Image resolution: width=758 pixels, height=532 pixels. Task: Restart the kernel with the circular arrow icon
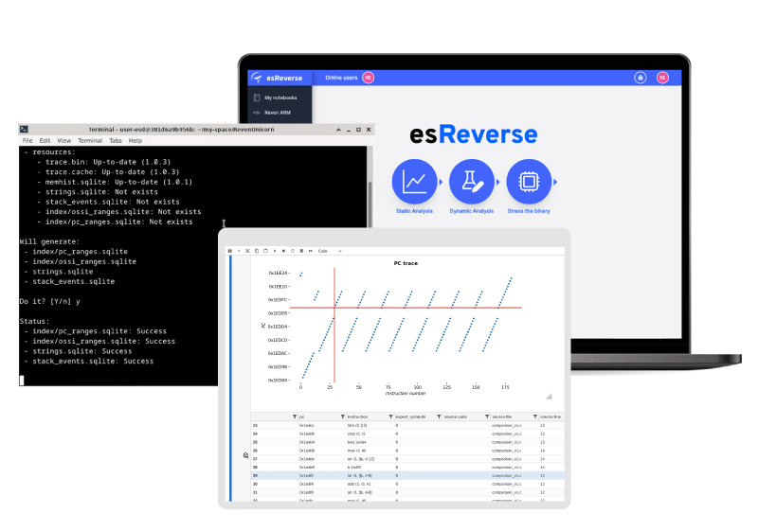pos(293,251)
